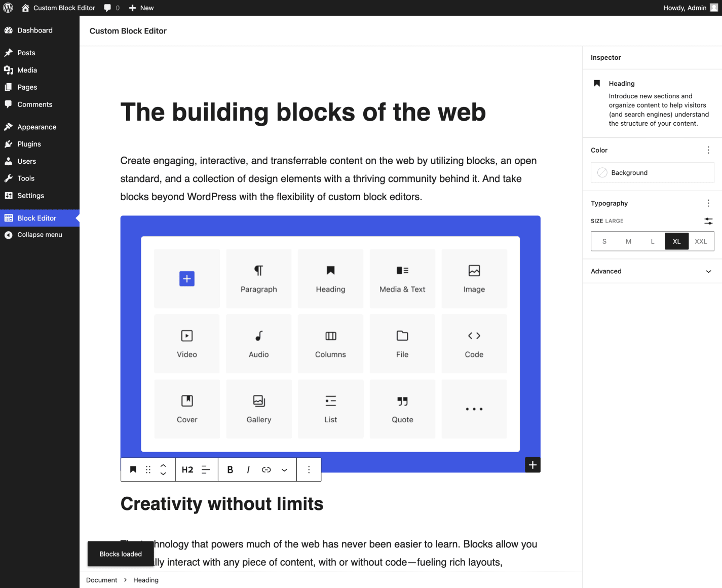Viewport: 722px width, 588px height.
Task: Expand the Advanced panel
Action: (x=652, y=271)
